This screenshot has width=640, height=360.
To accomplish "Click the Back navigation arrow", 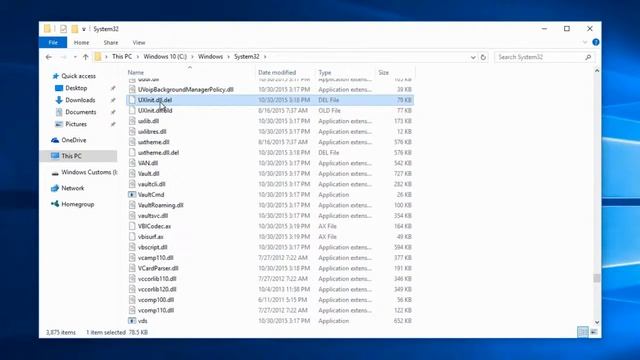I will point(49,57).
